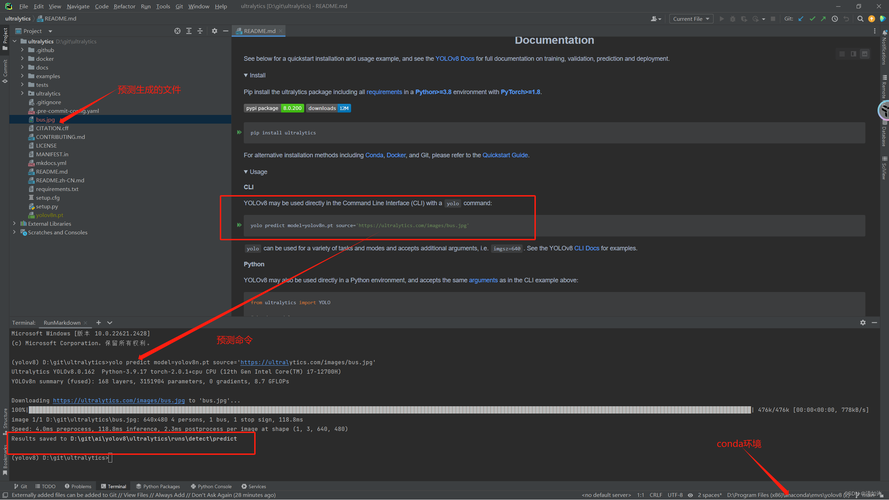This screenshot has width=889, height=500.
Task: Select bus.jpg in the project tree
Action: [x=120, y=120]
